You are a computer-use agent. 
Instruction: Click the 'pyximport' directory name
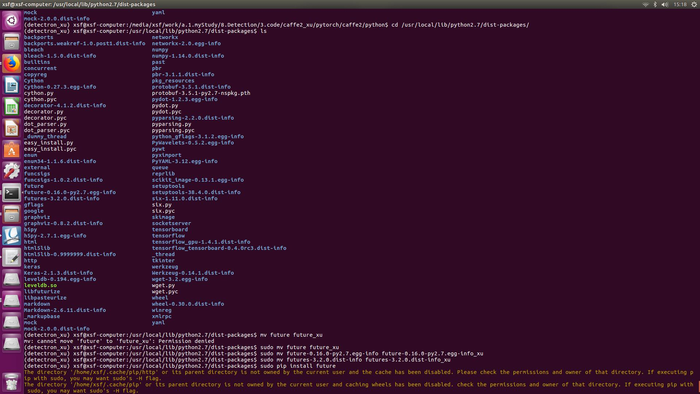[x=167, y=155]
